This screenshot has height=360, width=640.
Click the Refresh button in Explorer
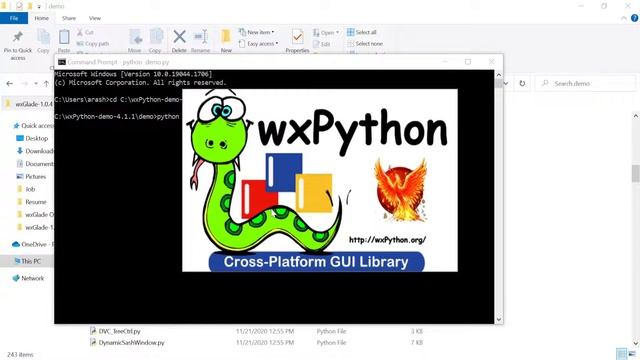pyautogui.click(x=522, y=83)
